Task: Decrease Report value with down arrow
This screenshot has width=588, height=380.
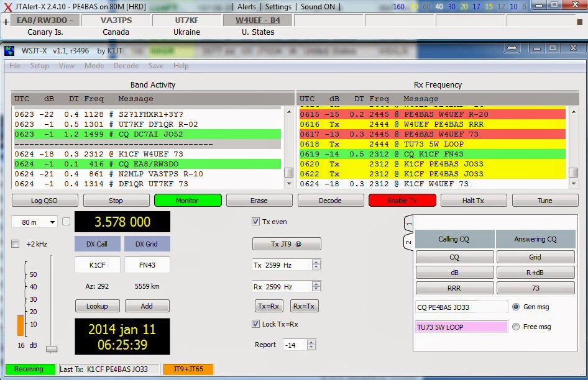Action: click(x=311, y=347)
